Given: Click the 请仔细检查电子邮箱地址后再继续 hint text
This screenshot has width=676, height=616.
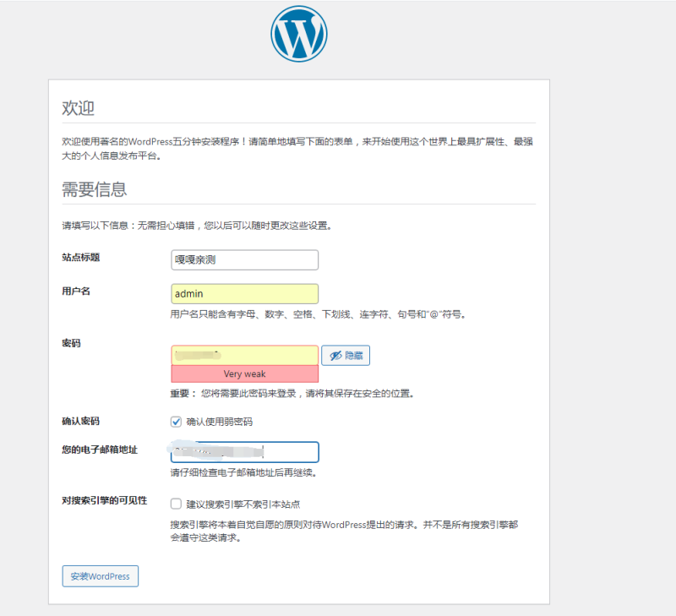Looking at the screenshot, I should tap(244, 473).
